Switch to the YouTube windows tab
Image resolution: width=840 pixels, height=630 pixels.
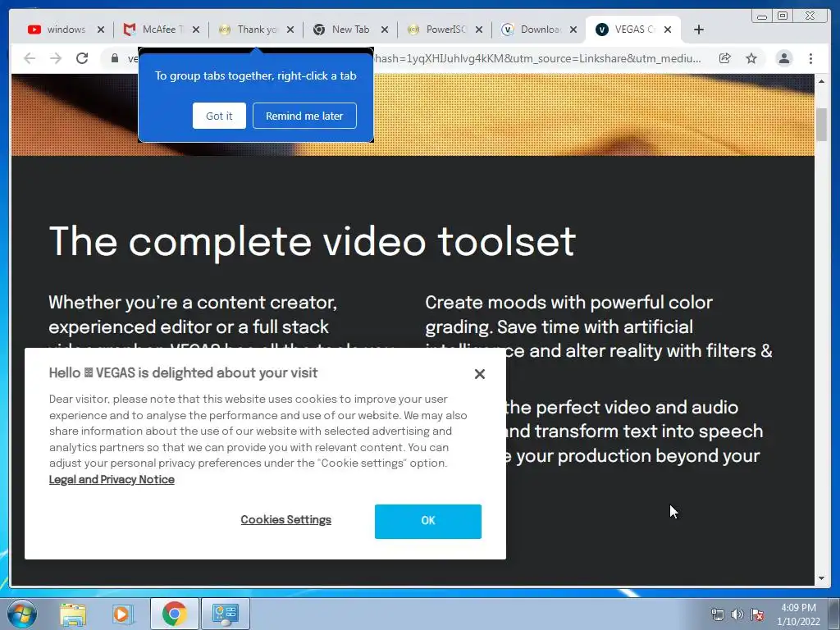point(58,30)
